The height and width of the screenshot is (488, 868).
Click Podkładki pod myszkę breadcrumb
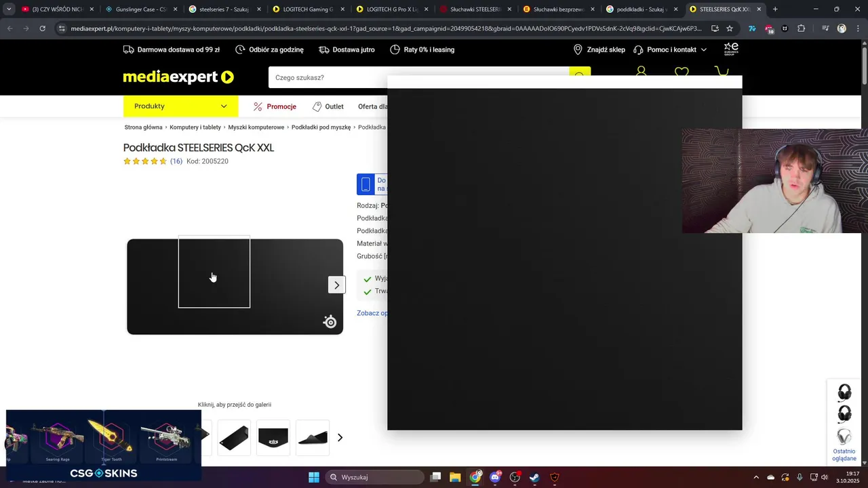coord(321,127)
